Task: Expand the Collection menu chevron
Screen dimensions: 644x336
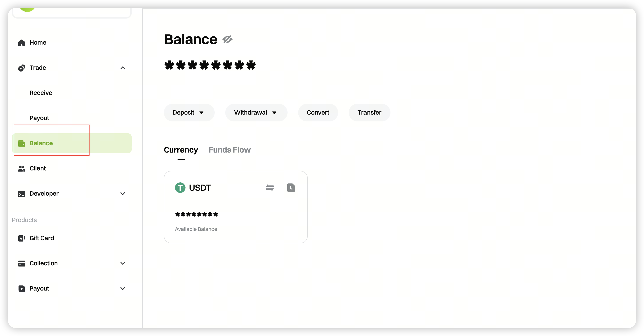Action: (x=123, y=263)
